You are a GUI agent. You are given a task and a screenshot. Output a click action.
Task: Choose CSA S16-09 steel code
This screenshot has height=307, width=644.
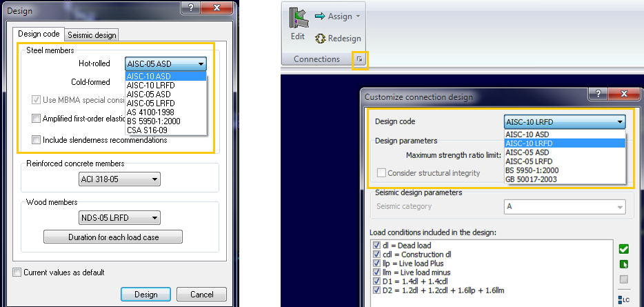point(166,130)
